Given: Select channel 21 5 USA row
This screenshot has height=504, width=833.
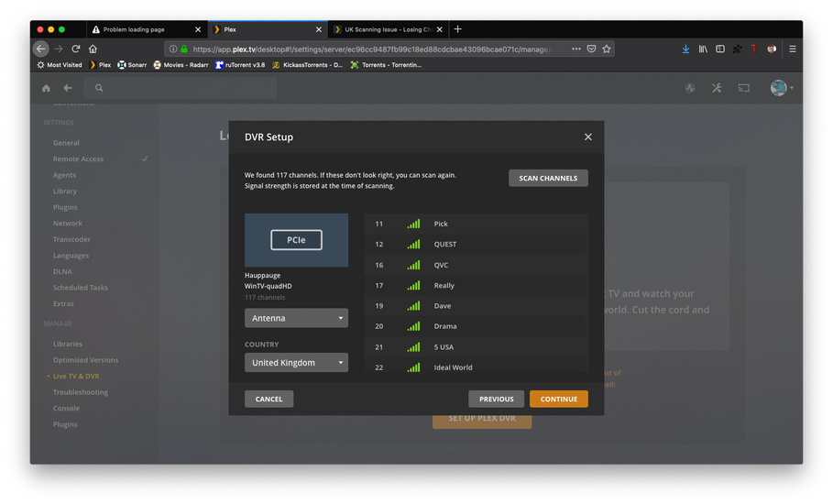Looking at the screenshot, I should click(476, 346).
